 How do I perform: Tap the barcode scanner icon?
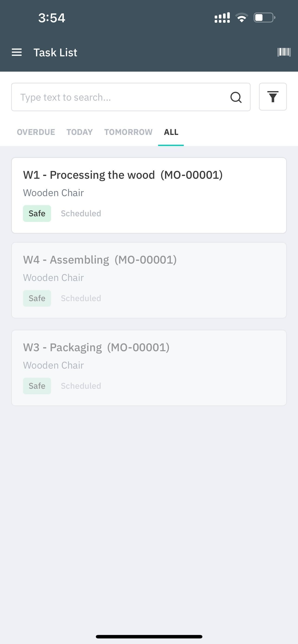pyautogui.click(x=284, y=52)
